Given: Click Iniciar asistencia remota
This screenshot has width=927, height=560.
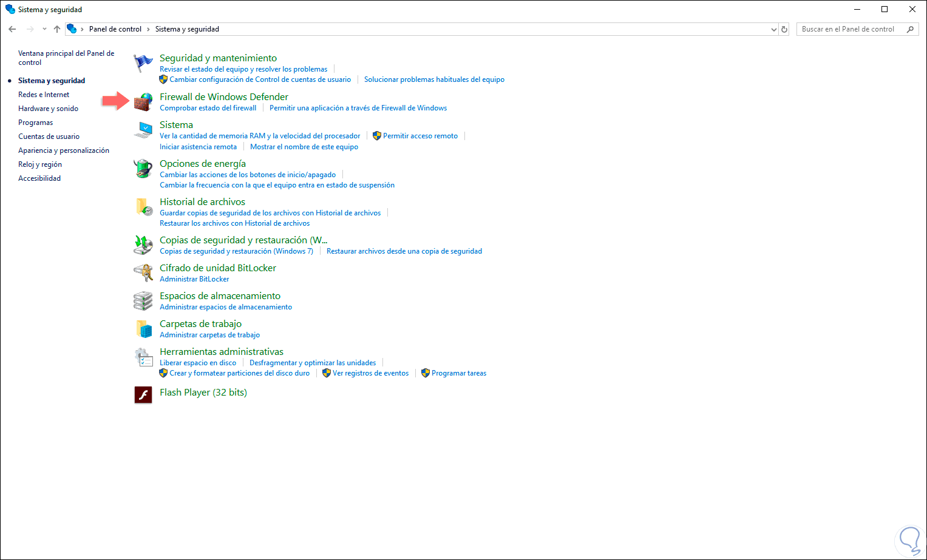Looking at the screenshot, I should (198, 147).
